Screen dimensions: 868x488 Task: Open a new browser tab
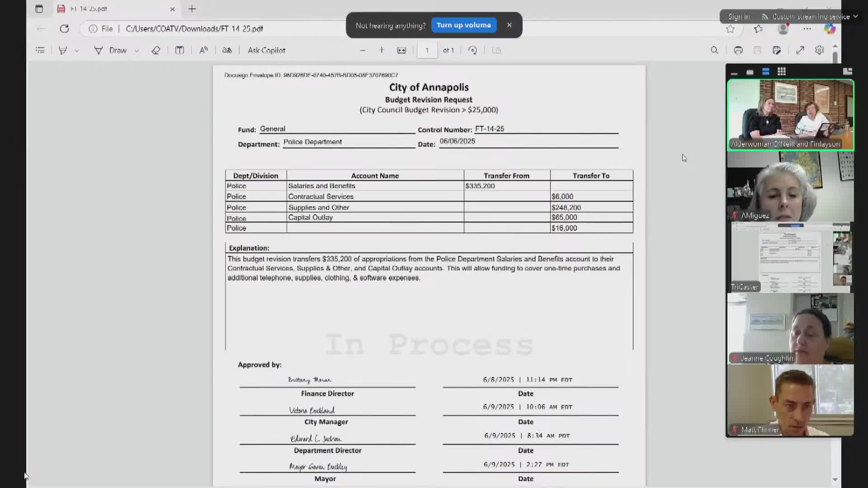click(192, 9)
